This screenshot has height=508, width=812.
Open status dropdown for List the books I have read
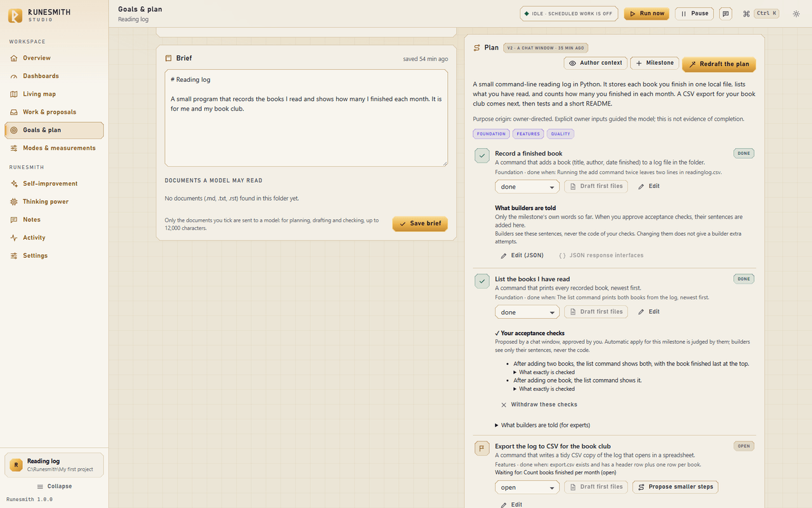(527, 312)
